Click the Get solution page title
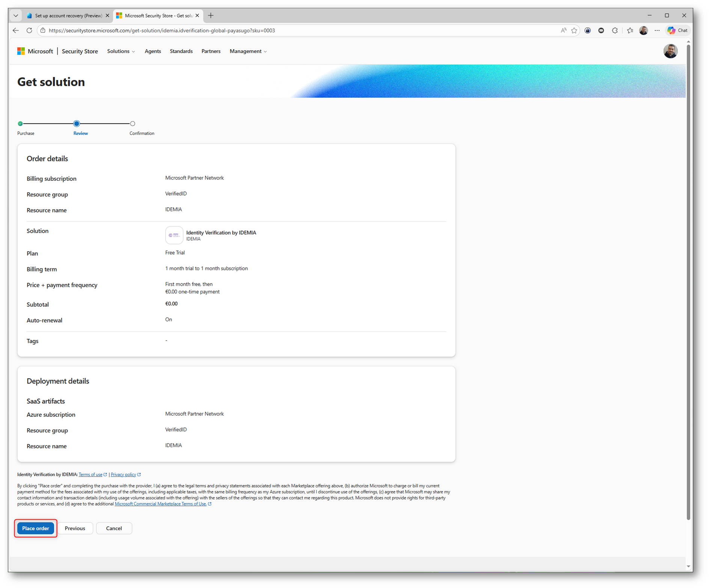Image resolution: width=709 pixels, height=588 pixels. coord(51,82)
